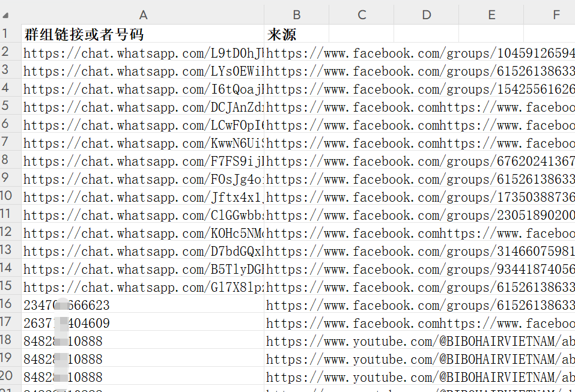Select phone number cell in row 18
The image size is (575, 392).
pos(143,341)
